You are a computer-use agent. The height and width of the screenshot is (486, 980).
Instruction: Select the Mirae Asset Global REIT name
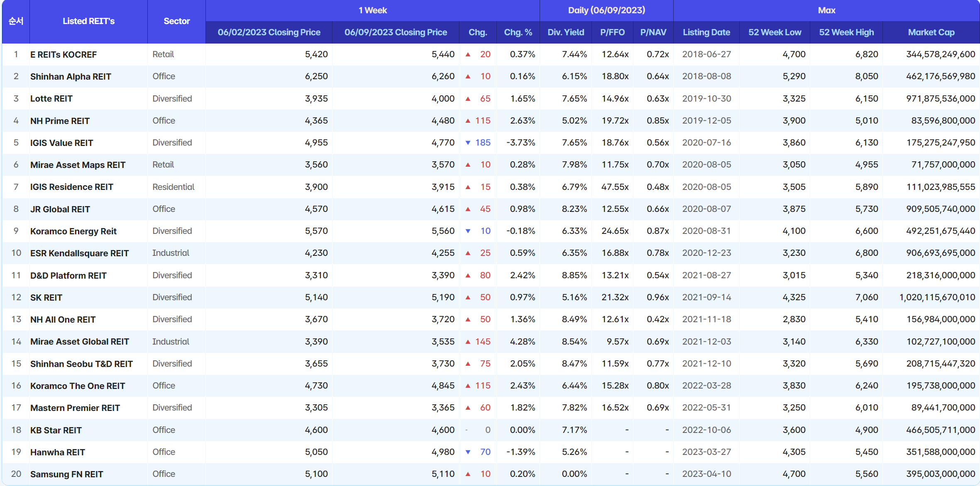(80, 342)
